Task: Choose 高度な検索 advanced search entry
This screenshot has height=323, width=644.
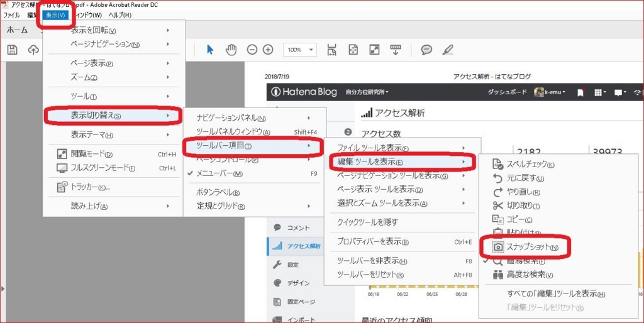Action: click(x=558, y=275)
